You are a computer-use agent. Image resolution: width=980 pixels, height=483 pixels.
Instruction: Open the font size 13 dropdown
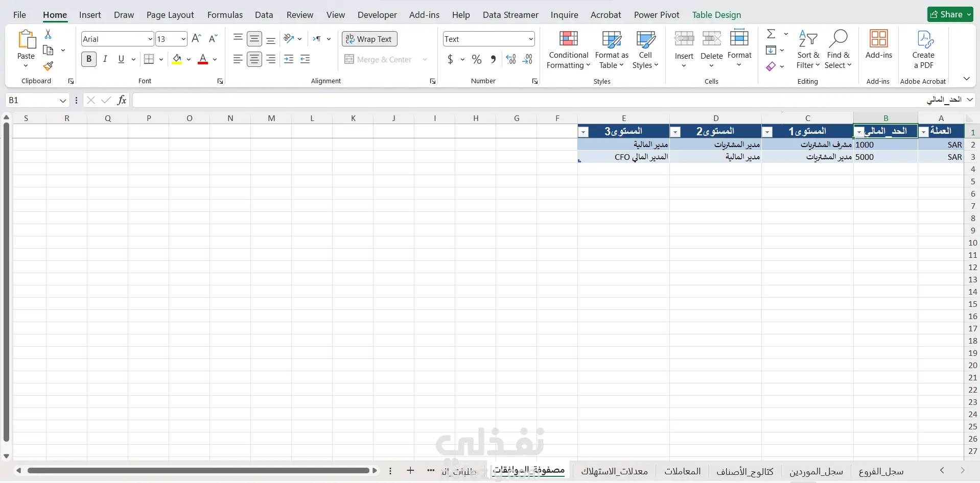coord(183,39)
